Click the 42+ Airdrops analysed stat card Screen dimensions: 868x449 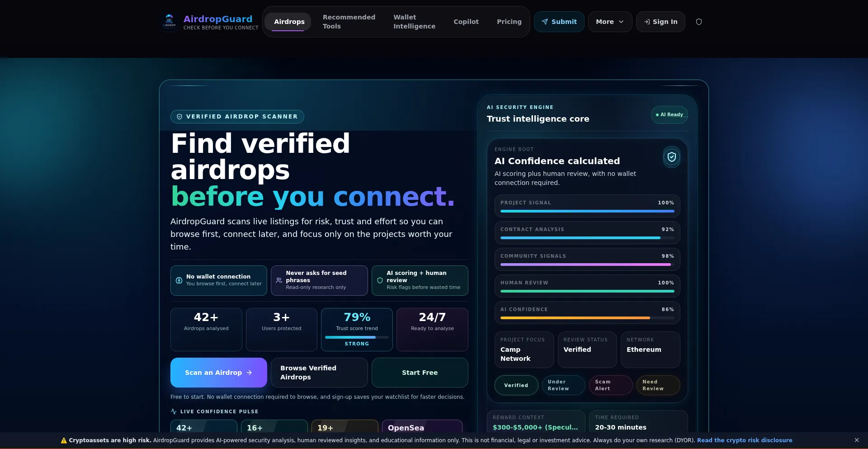[x=206, y=330]
